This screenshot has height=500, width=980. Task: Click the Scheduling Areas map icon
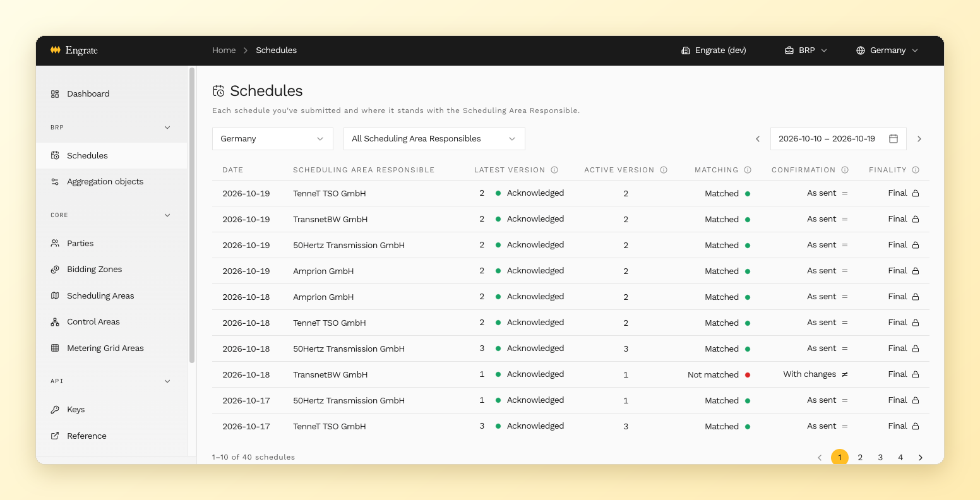coord(55,295)
